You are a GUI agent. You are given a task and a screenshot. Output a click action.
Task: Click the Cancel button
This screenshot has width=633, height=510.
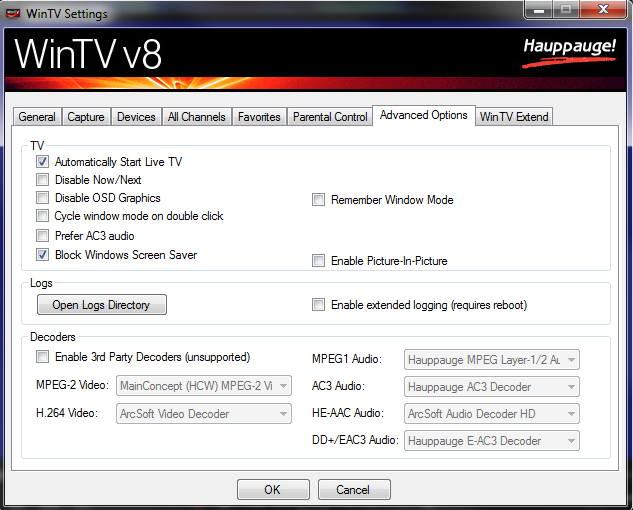(354, 489)
